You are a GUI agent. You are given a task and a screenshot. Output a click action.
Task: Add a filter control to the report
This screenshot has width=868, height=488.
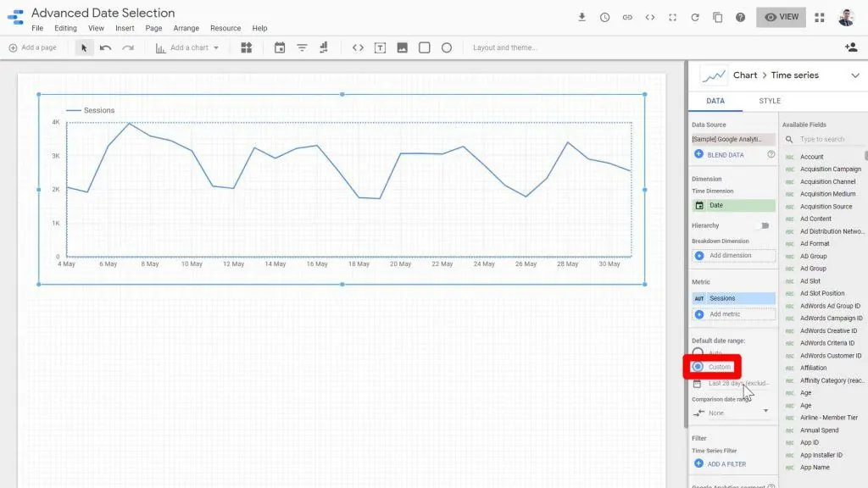pyautogui.click(x=302, y=47)
